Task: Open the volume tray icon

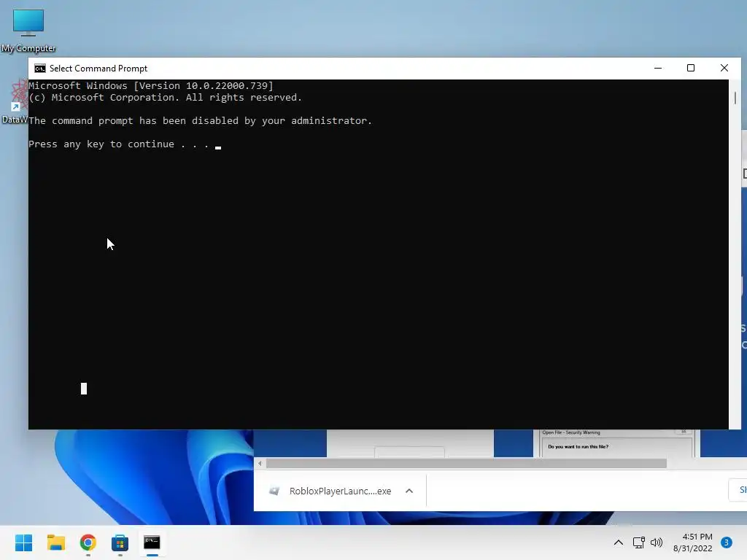Action: (657, 542)
